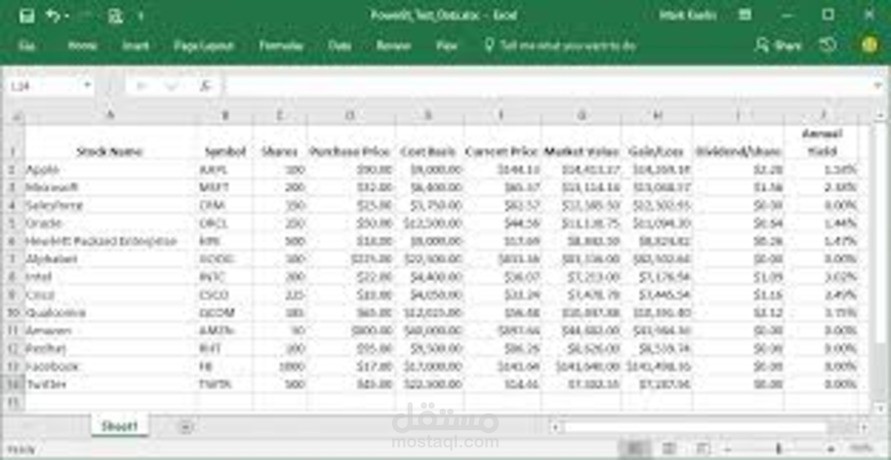Expand the formula bar with its chevron
Screen dimensions: 891x460
click(x=878, y=86)
